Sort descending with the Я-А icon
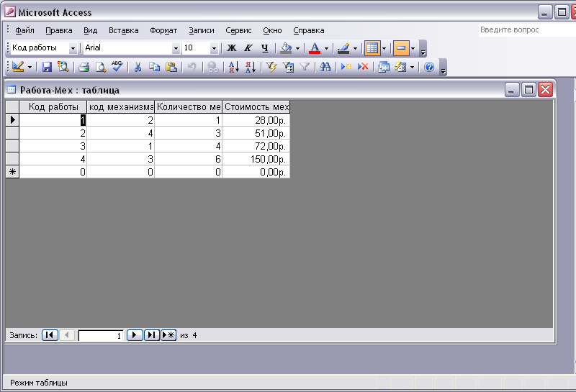 pos(250,67)
